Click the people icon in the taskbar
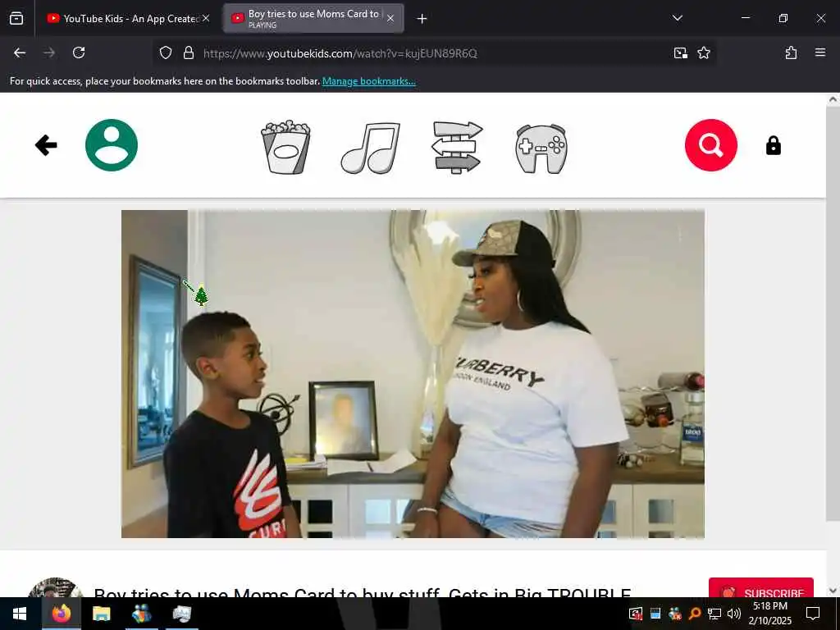840x630 pixels. tap(141, 614)
